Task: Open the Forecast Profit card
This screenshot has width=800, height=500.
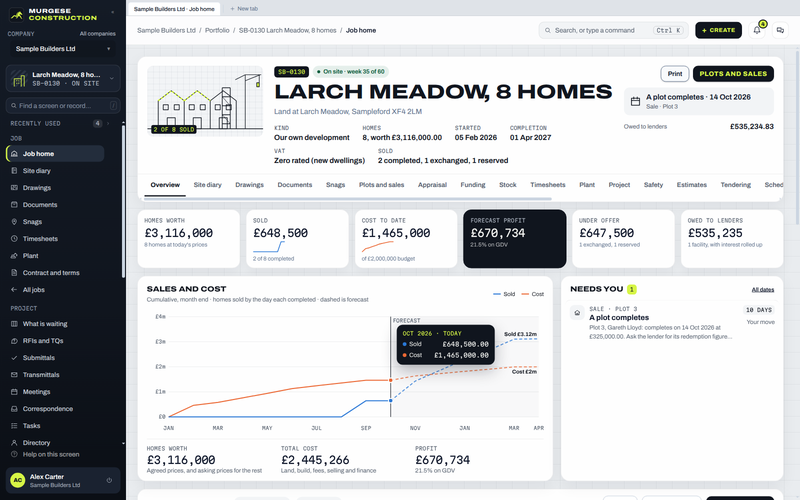Action: (514, 239)
